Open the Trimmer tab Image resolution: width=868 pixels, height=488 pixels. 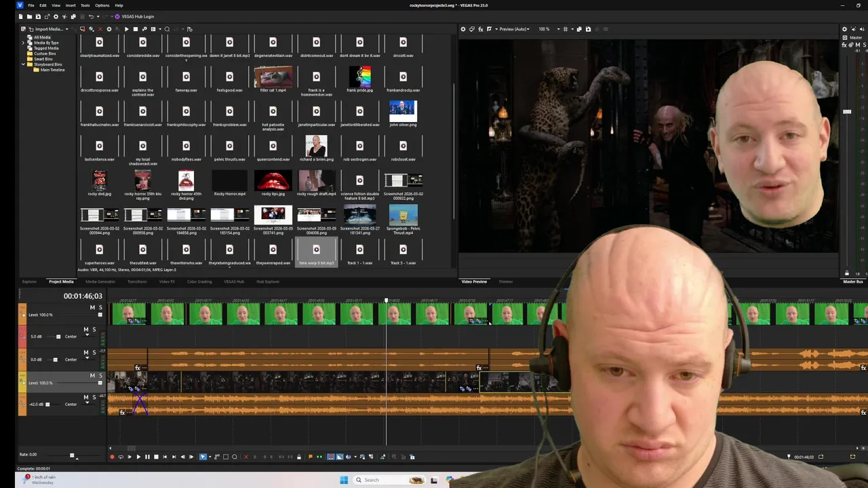505,281
